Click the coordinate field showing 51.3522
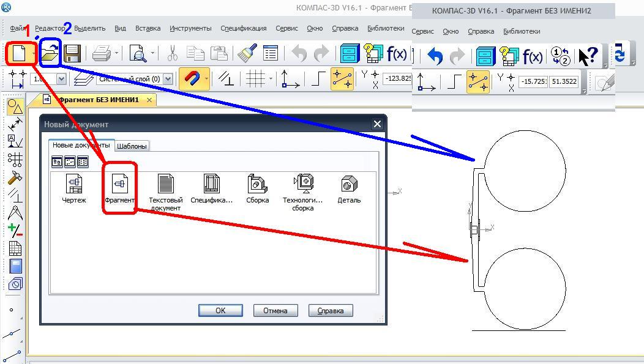 point(564,81)
